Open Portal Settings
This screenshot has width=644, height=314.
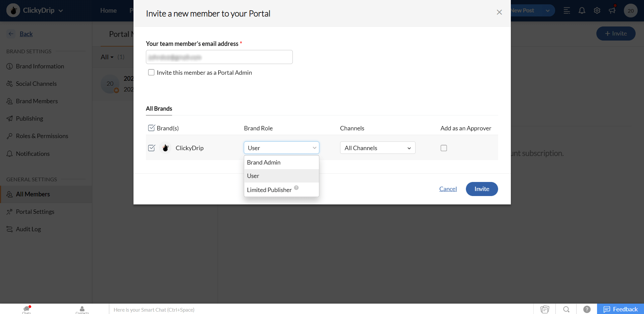point(35,212)
